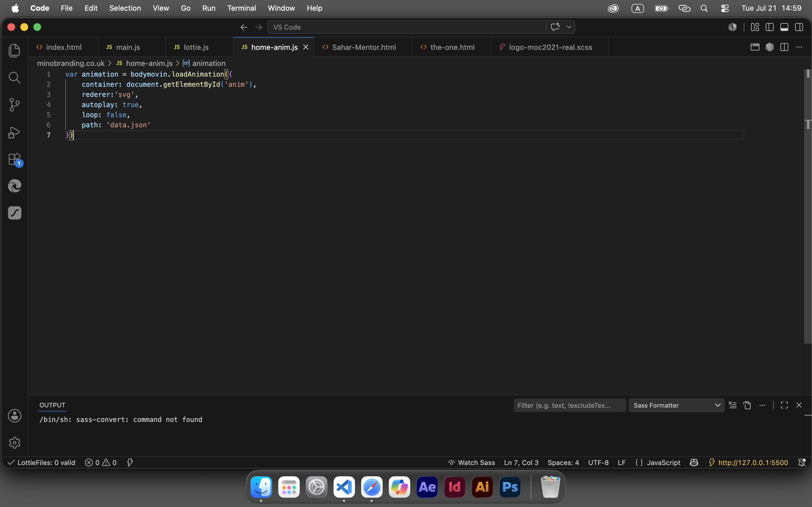Open the Accounts icon in activity bar
Viewport: 812px width, 507px height.
[x=14, y=416]
